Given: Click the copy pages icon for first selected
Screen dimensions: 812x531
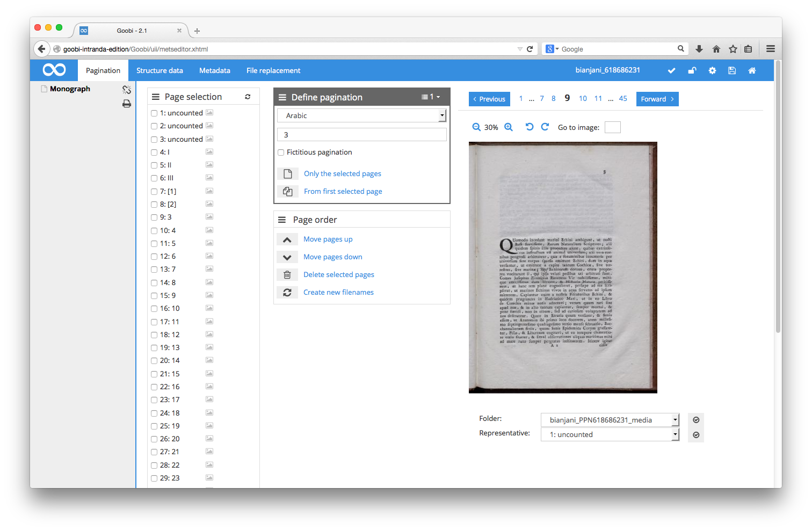Looking at the screenshot, I should coord(287,191).
